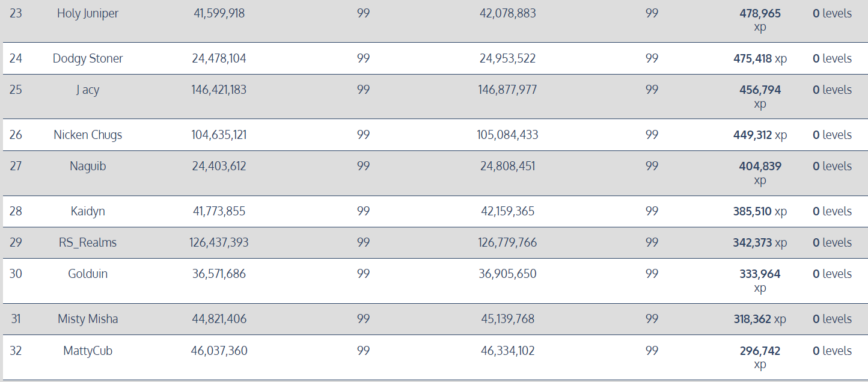Image resolution: width=868 pixels, height=382 pixels.
Task: Click the 478,965 xp gain value
Action: point(760,20)
